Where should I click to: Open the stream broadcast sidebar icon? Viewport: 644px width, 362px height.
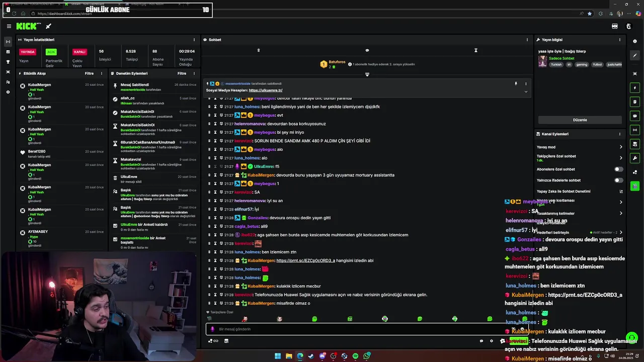pos(8,42)
